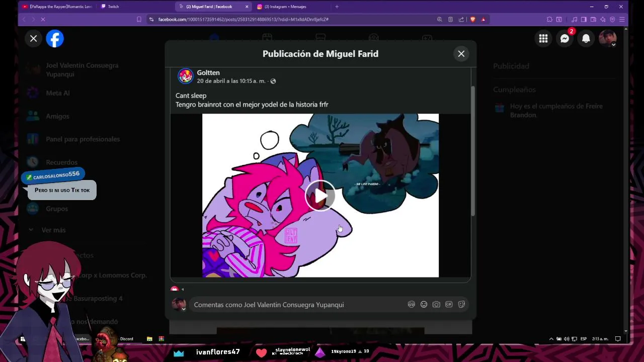Screen dimensions: 644x362
Task: Open Brave VPN shield icon
Action: coord(612,19)
